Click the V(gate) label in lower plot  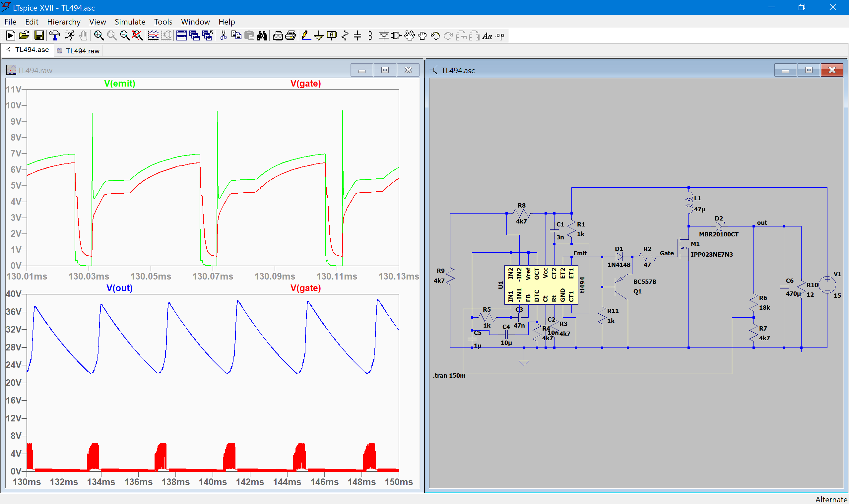click(x=306, y=288)
